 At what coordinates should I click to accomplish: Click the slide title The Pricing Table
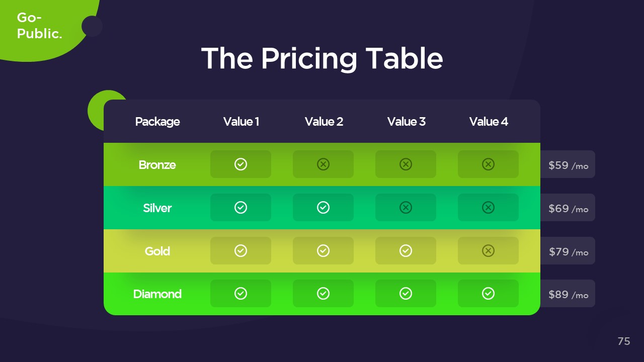[322, 58]
